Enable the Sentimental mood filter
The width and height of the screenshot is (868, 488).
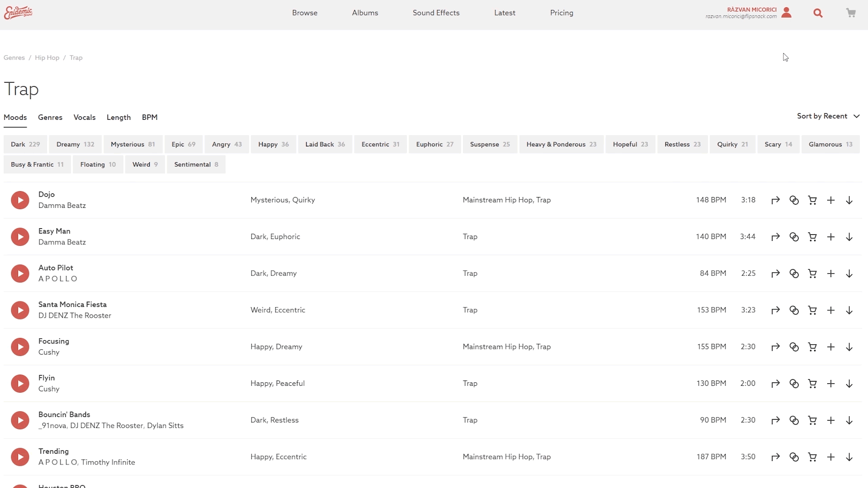196,164
